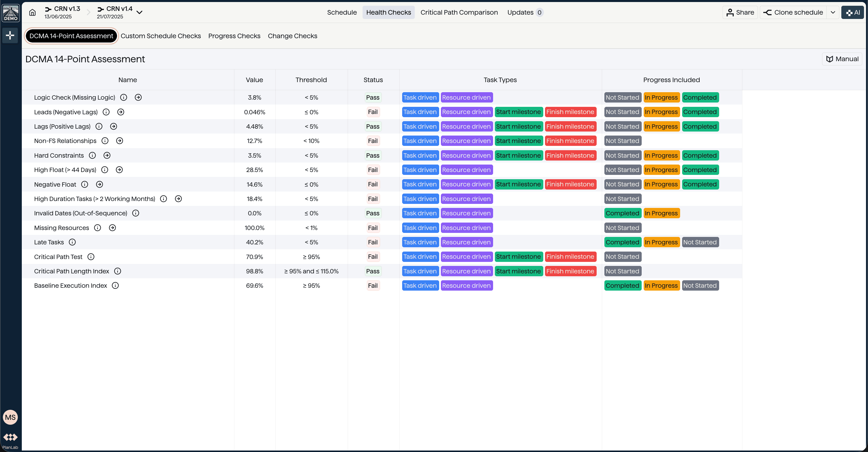Open the Clone schedule dropdown arrow
The width and height of the screenshot is (868, 452).
[x=833, y=12]
